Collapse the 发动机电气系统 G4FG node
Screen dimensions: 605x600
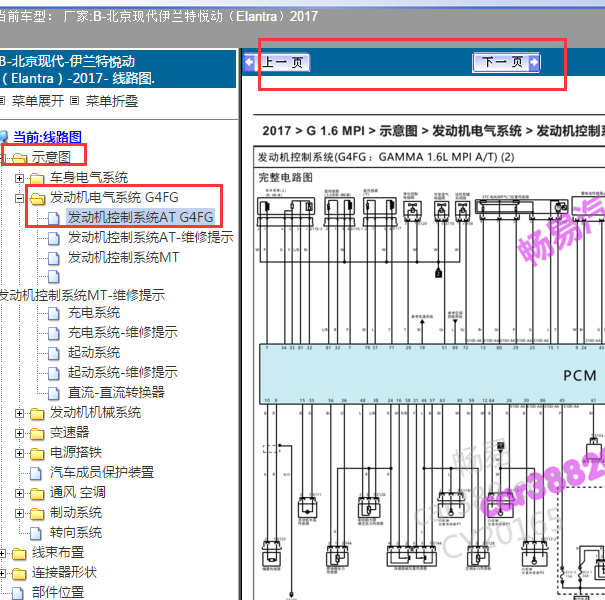[19, 198]
